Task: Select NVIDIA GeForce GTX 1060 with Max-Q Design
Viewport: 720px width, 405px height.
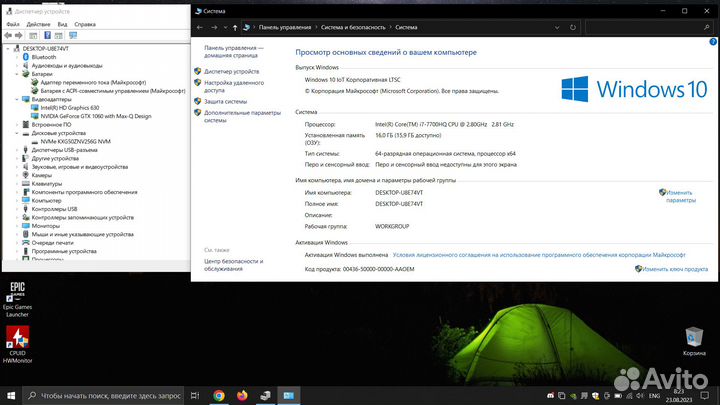Action: 96,116
